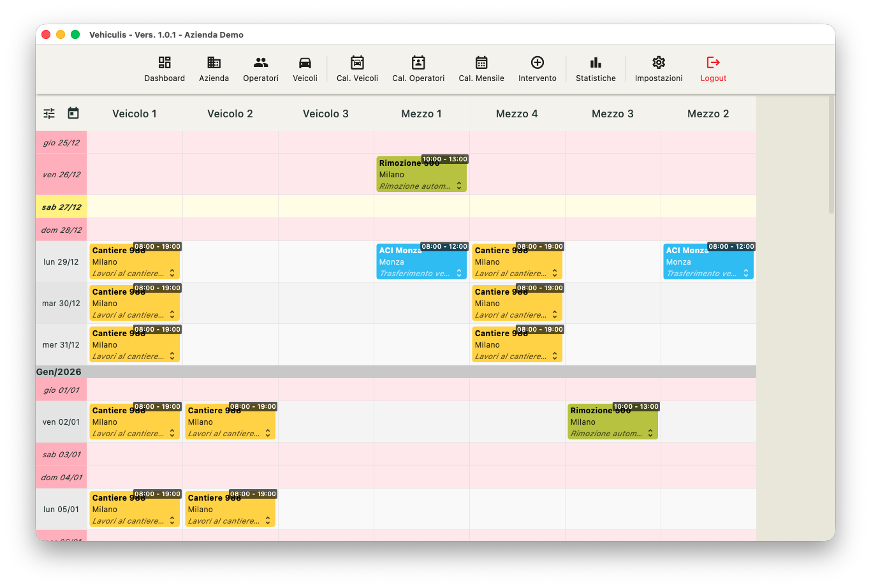
Task: Create a new Intervento
Action: (x=538, y=69)
